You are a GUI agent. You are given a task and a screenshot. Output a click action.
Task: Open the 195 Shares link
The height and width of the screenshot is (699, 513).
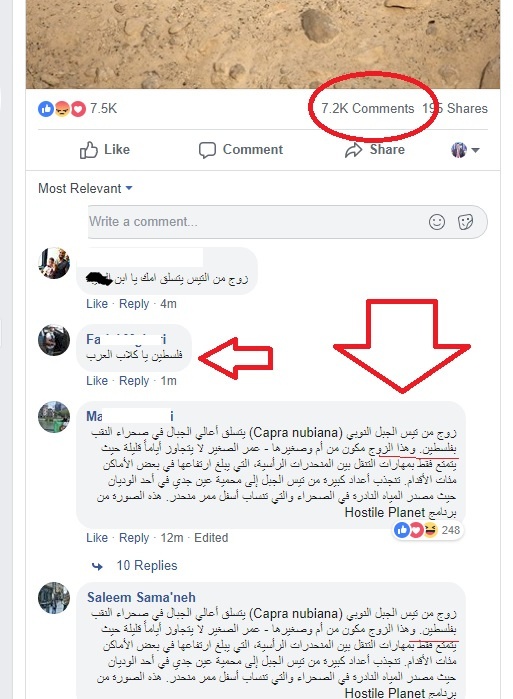tap(455, 108)
